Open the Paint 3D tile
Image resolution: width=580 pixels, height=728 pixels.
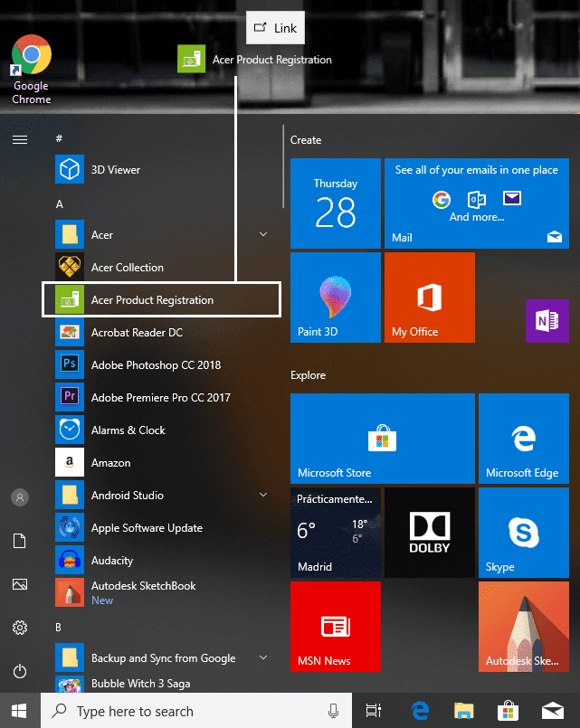coord(336,298)
